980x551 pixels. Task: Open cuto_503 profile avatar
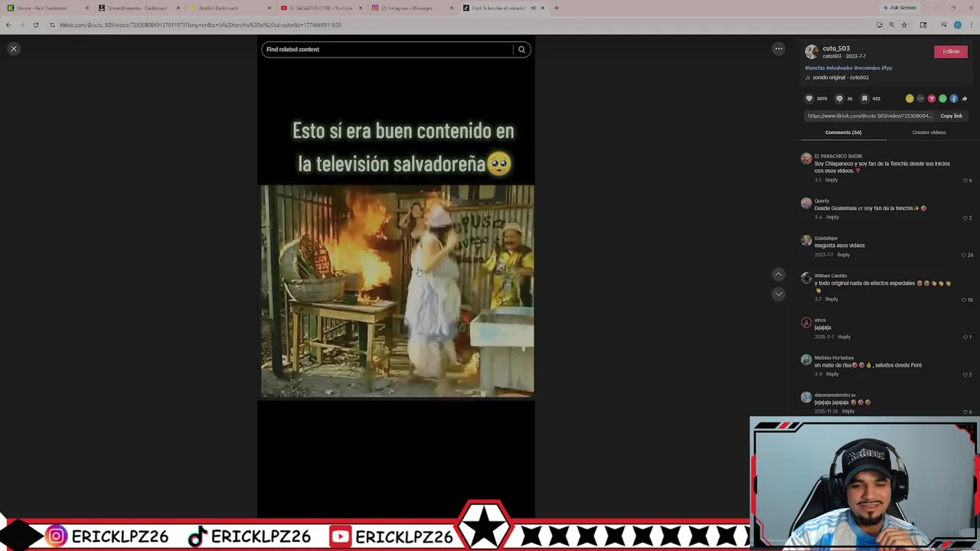pos(812,52)
